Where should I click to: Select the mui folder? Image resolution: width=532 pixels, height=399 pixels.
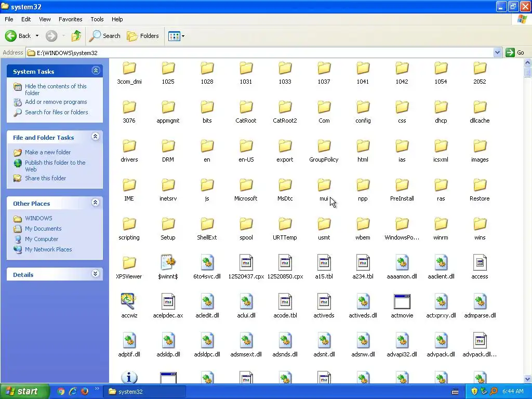pyautogui.click(x=324, y=190)
